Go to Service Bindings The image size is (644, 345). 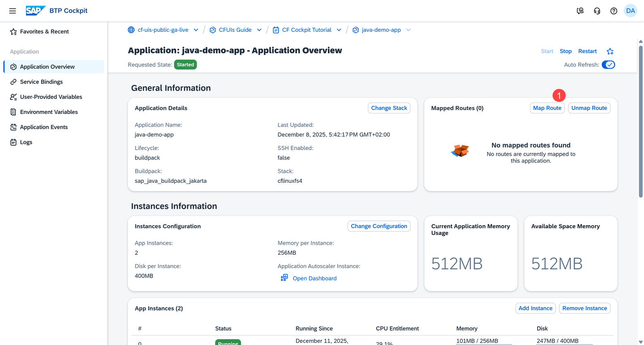click(54, 82)
